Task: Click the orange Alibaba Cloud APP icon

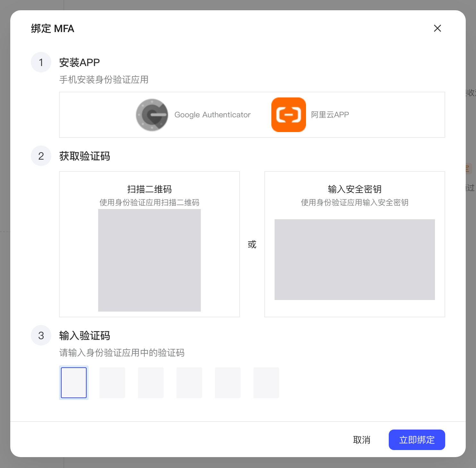Action: pos(289,115)
